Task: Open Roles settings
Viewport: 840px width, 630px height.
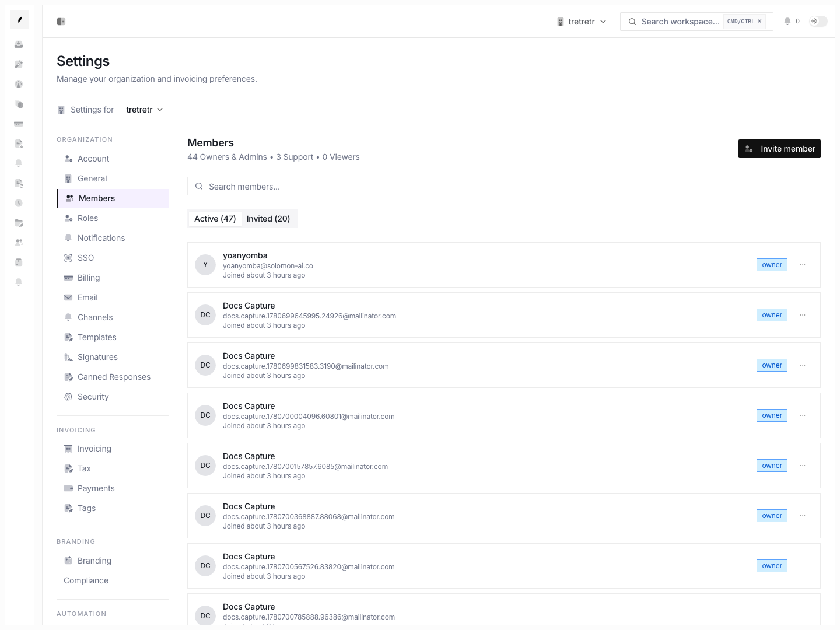Action: [113, 218]
